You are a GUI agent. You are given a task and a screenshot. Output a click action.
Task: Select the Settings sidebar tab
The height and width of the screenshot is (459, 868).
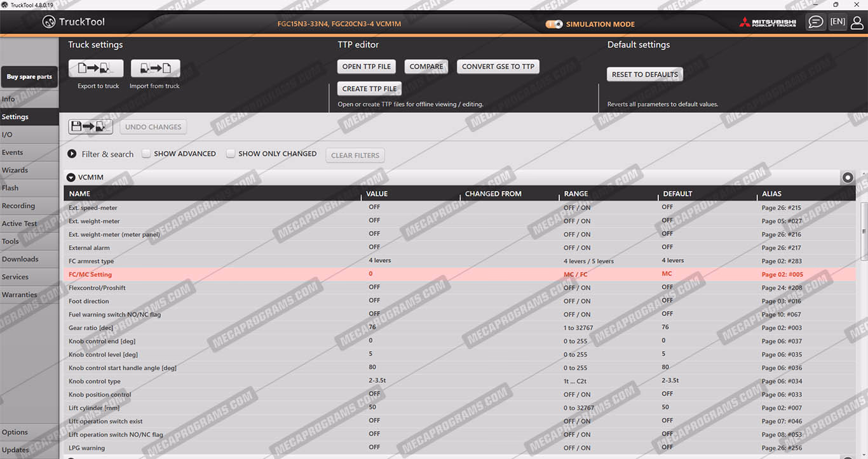coord(29,117)
